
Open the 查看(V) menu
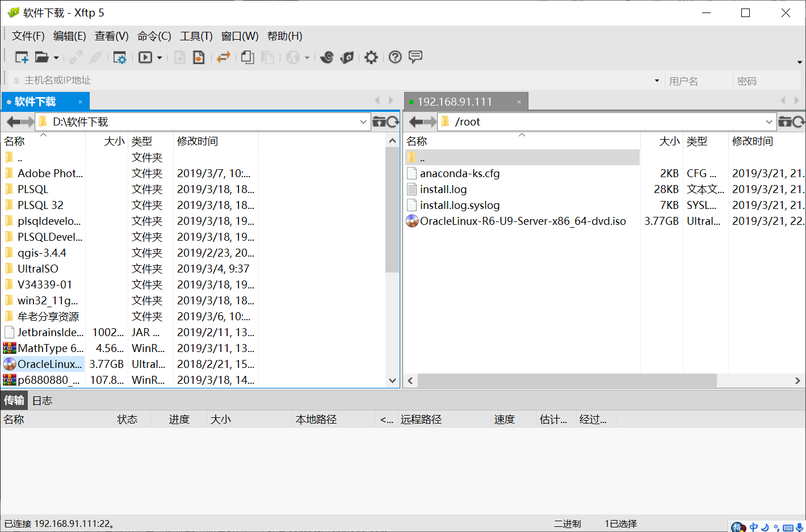(x=112, y=36)
